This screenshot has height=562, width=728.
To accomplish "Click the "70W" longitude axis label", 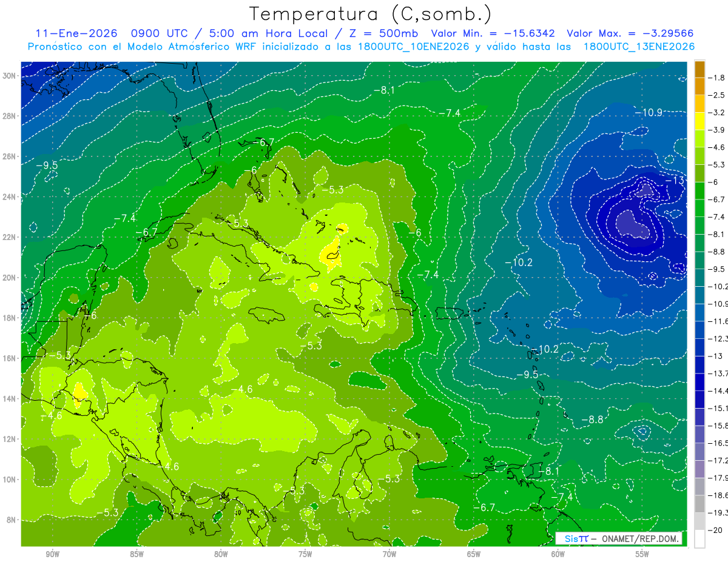I will 389,554.
